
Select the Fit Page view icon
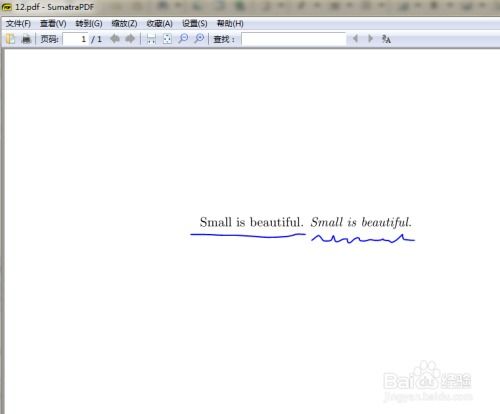167,39
